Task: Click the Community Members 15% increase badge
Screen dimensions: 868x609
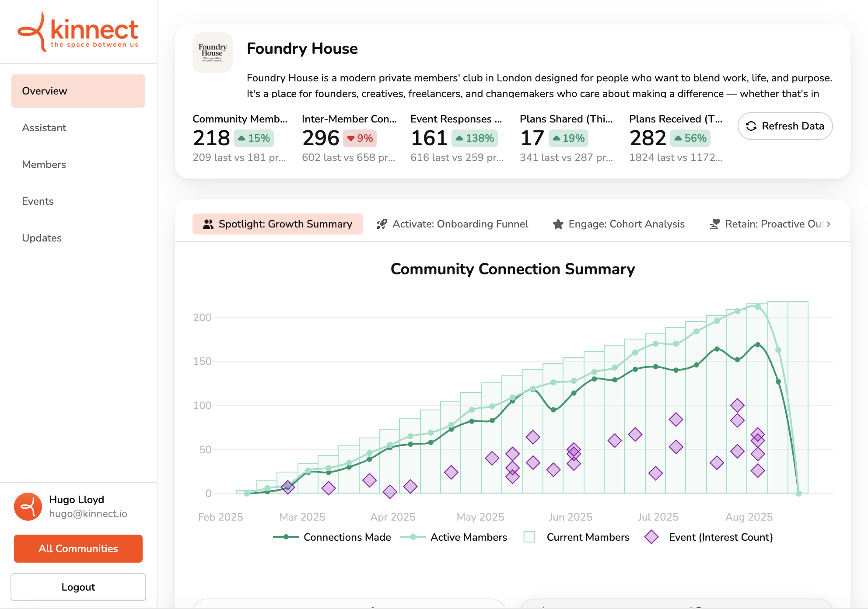Action: 254,138
